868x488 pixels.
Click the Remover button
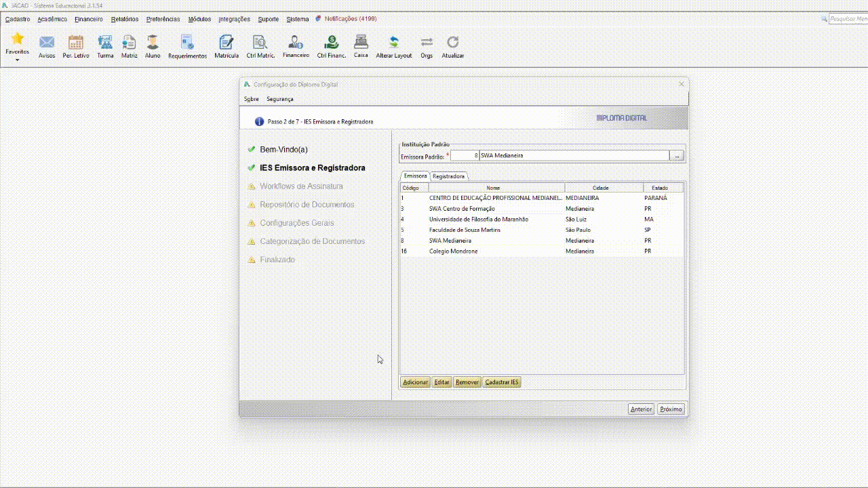467,382
